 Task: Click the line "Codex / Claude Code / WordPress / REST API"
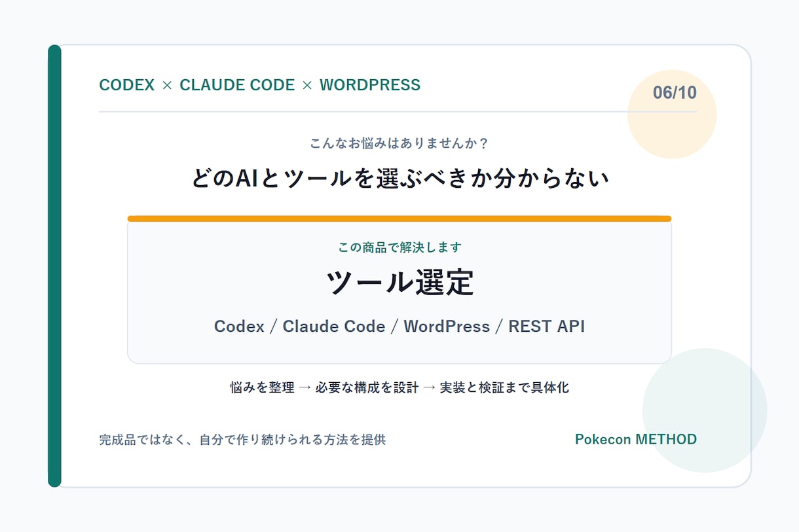point(399,327)
